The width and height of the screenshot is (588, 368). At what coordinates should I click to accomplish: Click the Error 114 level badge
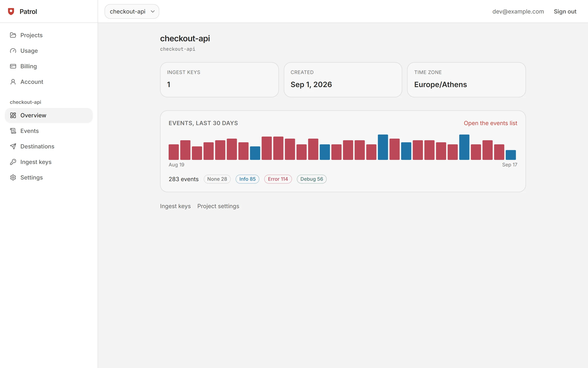278,179
